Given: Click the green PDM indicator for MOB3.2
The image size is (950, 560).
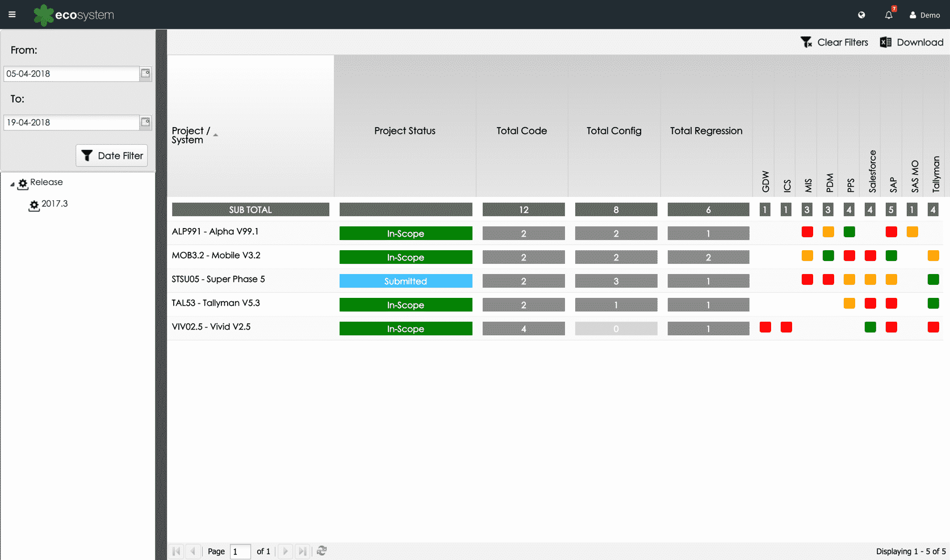Looking at the screenshot, I should tap(828, 255).
